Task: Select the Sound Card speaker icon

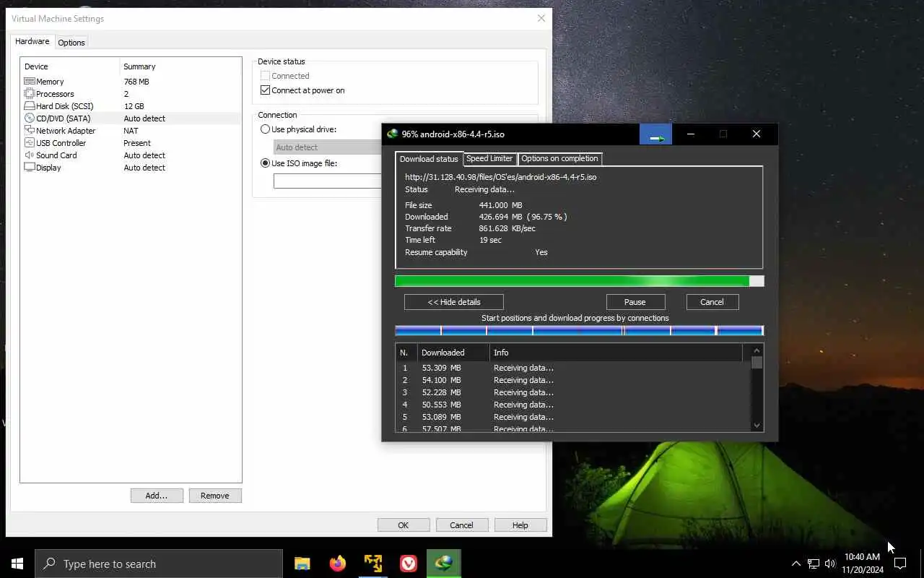Action: coord(30,155)
